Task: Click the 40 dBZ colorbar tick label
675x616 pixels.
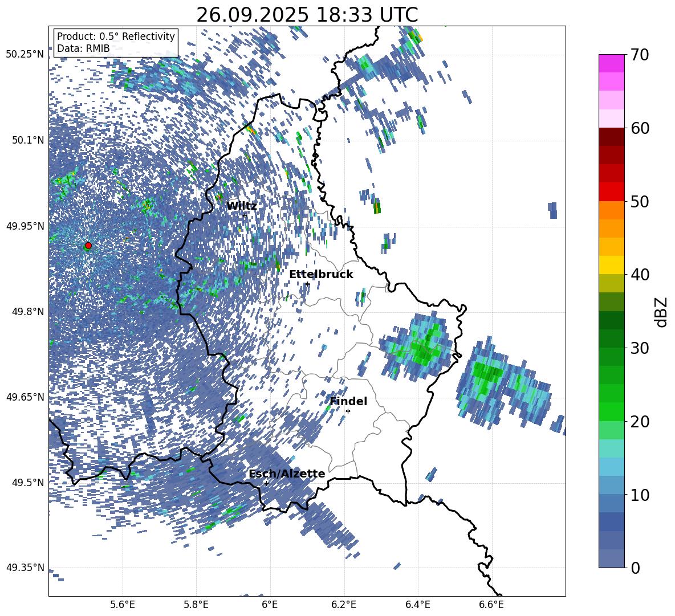Action: 640,275
